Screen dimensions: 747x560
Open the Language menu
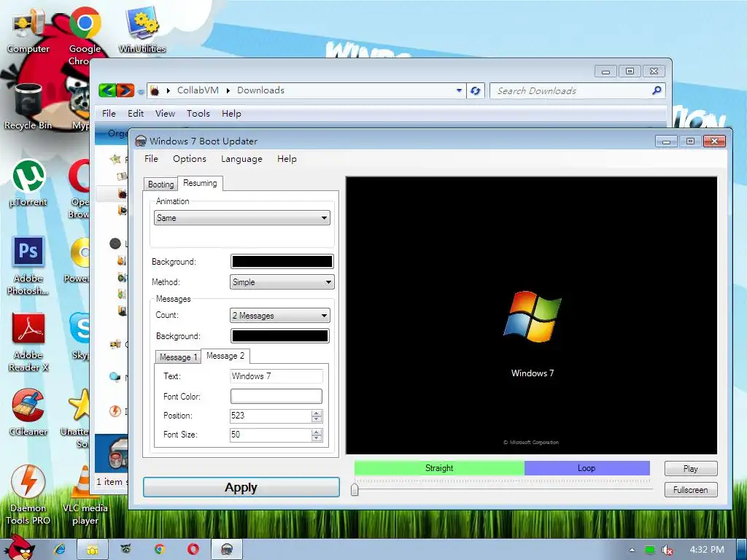click(241, 158)
